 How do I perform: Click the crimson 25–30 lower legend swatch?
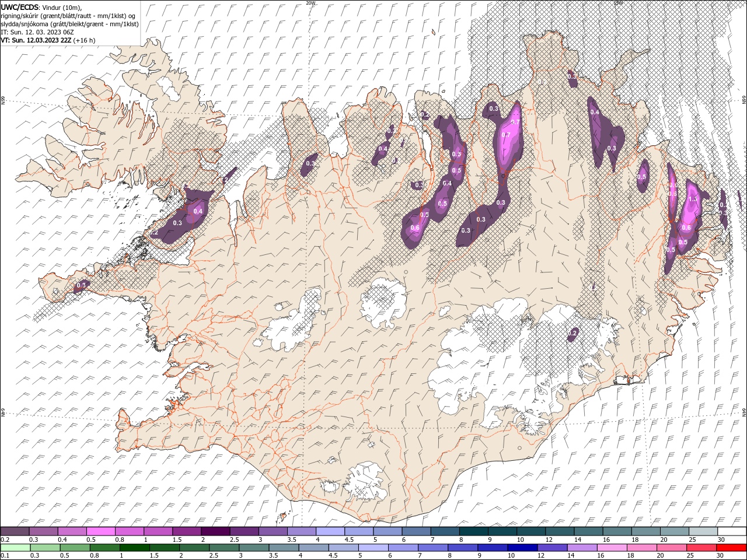click(x=701, y=548)
